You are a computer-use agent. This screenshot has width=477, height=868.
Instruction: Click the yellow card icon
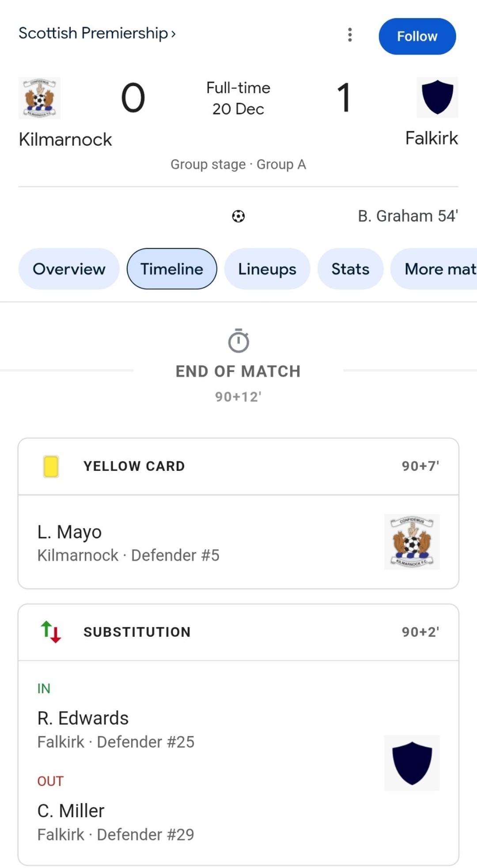tap(51, 466)
